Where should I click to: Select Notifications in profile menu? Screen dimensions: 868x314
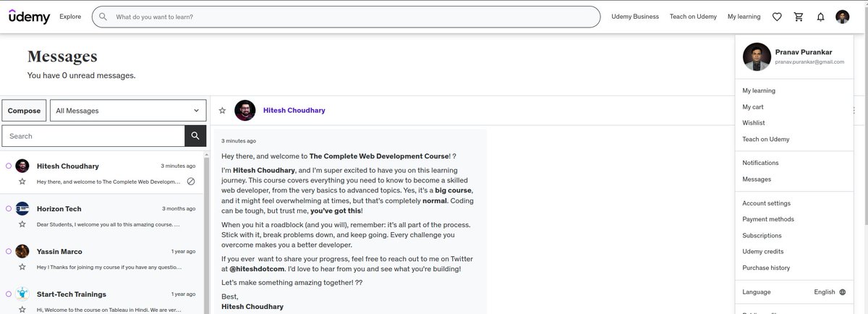[x=760, y=163]
